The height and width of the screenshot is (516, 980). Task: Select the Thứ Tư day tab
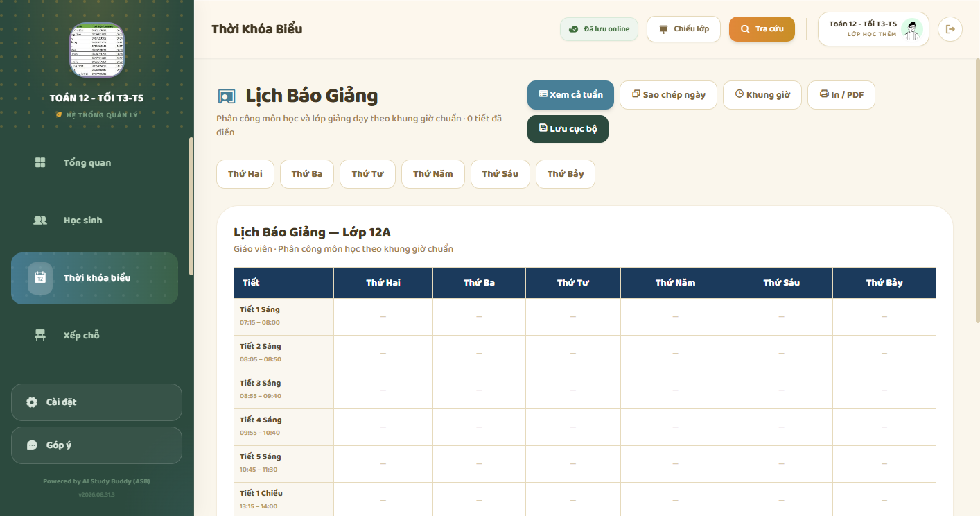click(367, 174)
